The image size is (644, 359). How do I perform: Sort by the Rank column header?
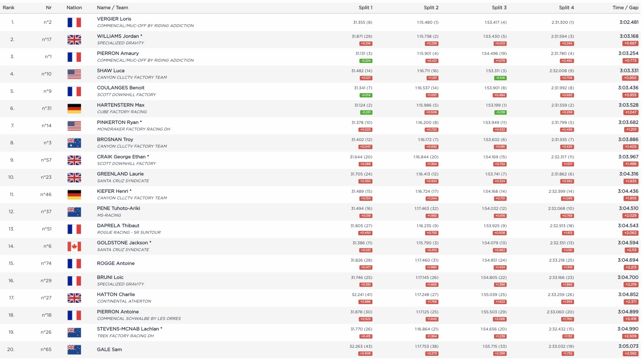[x=9, y=8]
